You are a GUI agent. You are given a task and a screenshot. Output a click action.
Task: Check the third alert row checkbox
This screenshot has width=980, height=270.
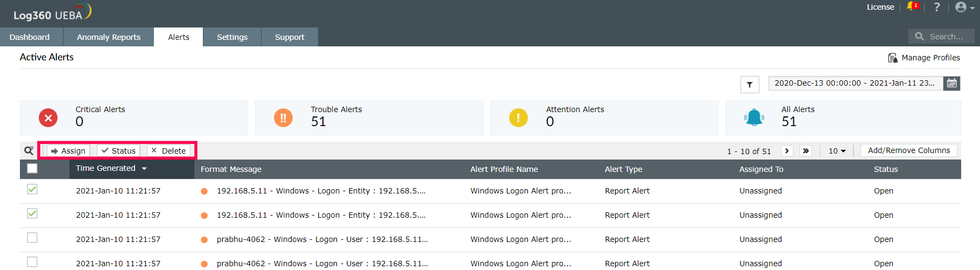(32, 238)
